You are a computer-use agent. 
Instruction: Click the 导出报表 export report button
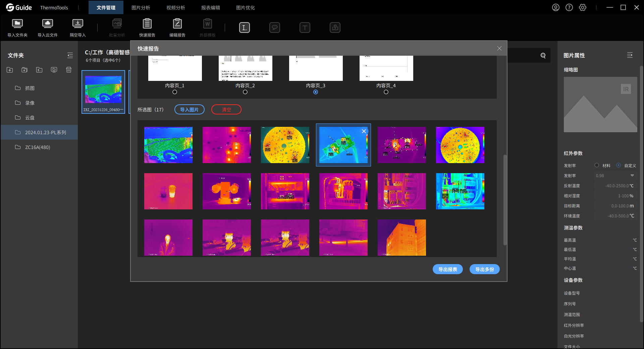pos(448,269)
